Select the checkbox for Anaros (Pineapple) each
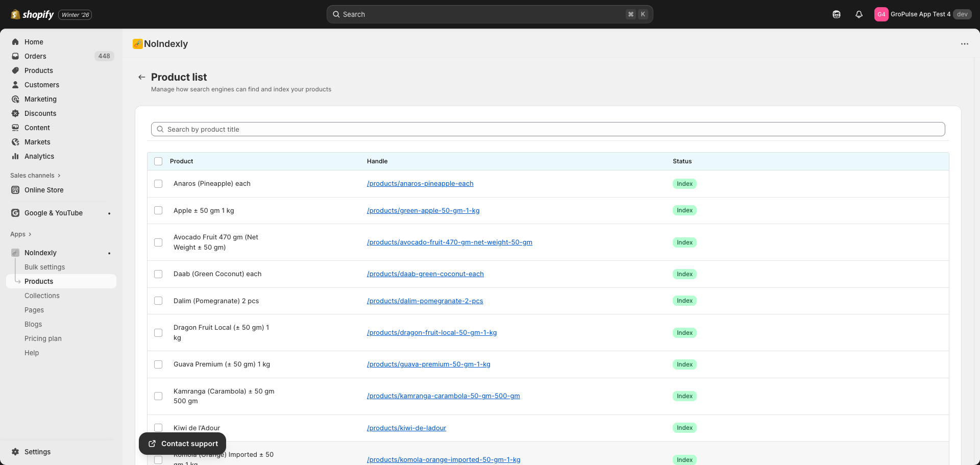The image size is (980, 465). 158,184
